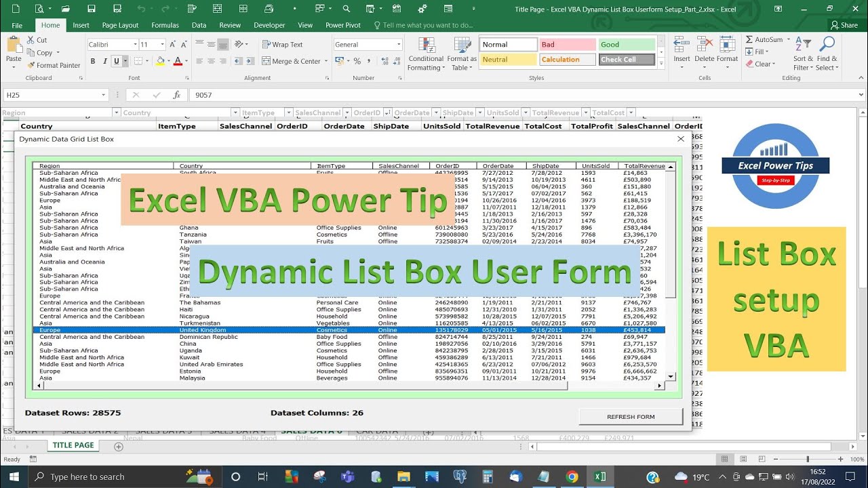
Task: Click the Paste clipboard icon
Action: point(14,45)
